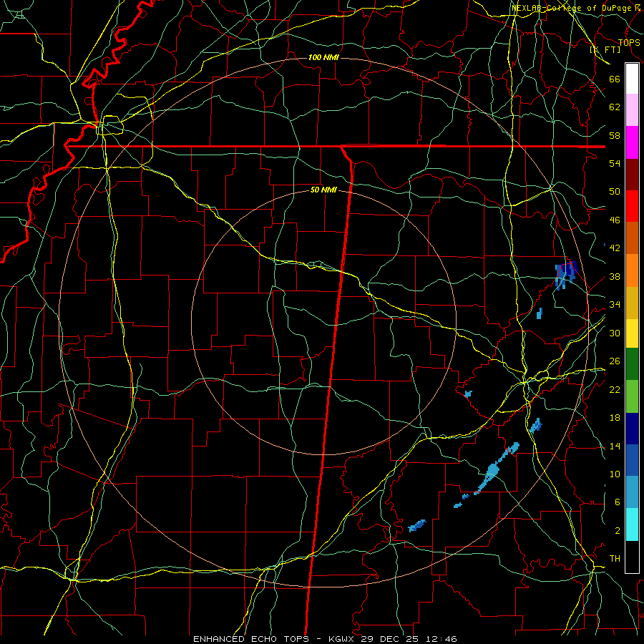Screen dimensions: 644x644
Task: Click the gold legend swatch
Action: tap(632, 303)
